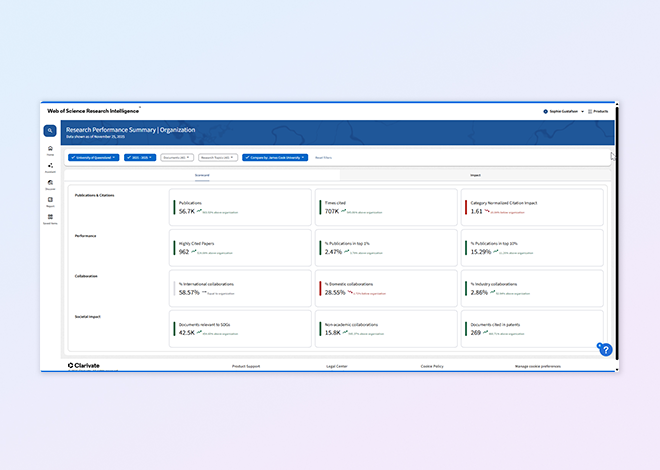Open the Product Support footer link
660x470 pixels.
coord(246,366)
